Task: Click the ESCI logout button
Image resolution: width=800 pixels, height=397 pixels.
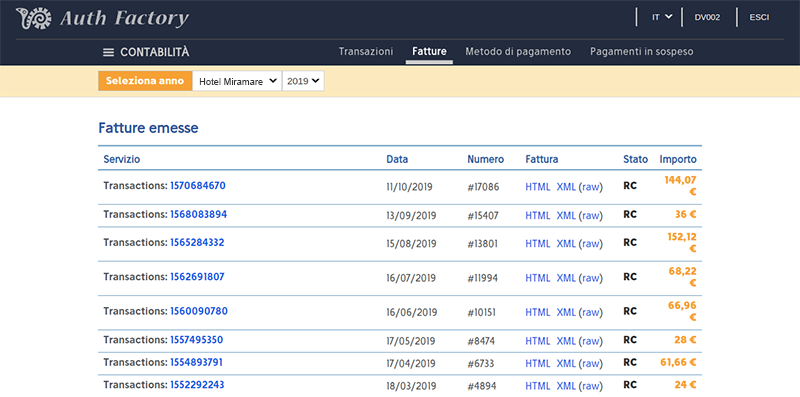Action: pyautogui.click(x=759, y=17)
